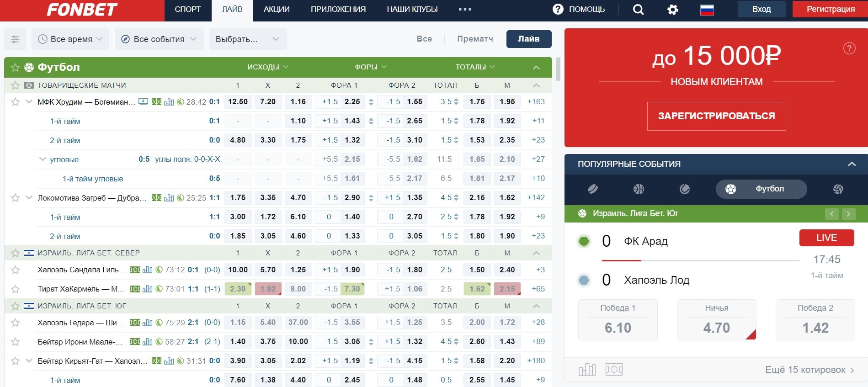Viewport: 868px width, 387px height.
Task: Open the pitch icon for Локомотива Загреб match
Action: click(156, 197)
